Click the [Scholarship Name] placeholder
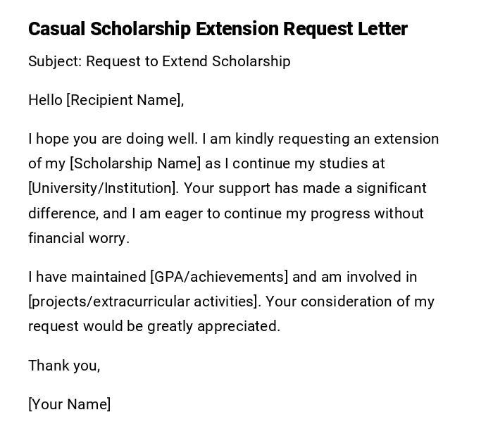Image resolution: width=493 pixels, height=448 pixels. coord(135,163)
